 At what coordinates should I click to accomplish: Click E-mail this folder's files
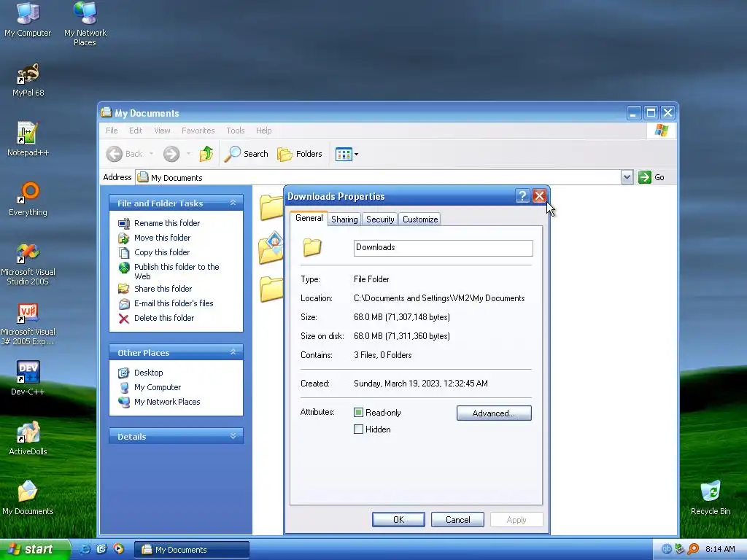(174, 303)
